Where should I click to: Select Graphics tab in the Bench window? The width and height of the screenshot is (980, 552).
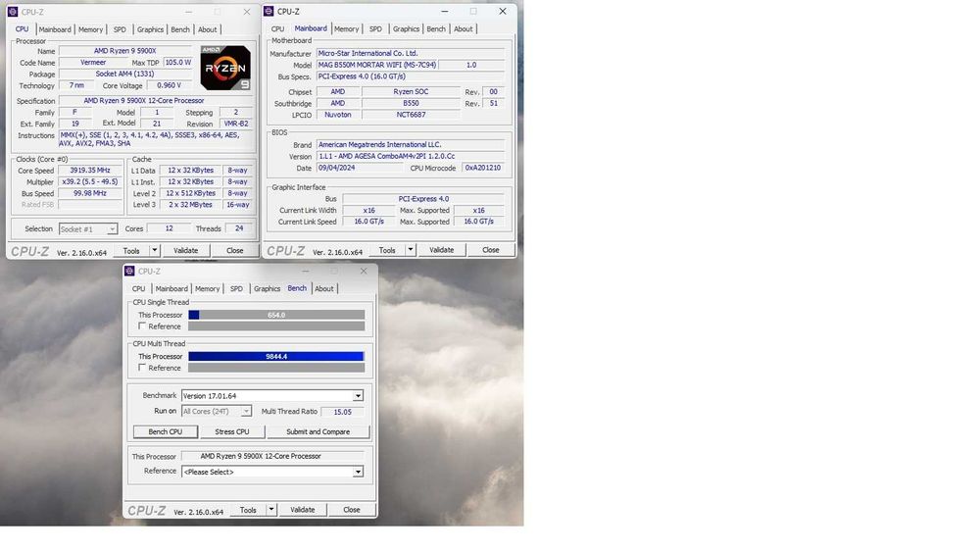click(x=267, y=289)
